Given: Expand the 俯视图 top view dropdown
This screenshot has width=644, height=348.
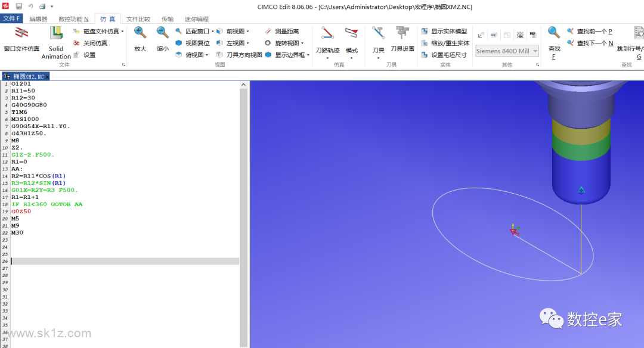Looking at the screenshot, I should click(206, 55).
